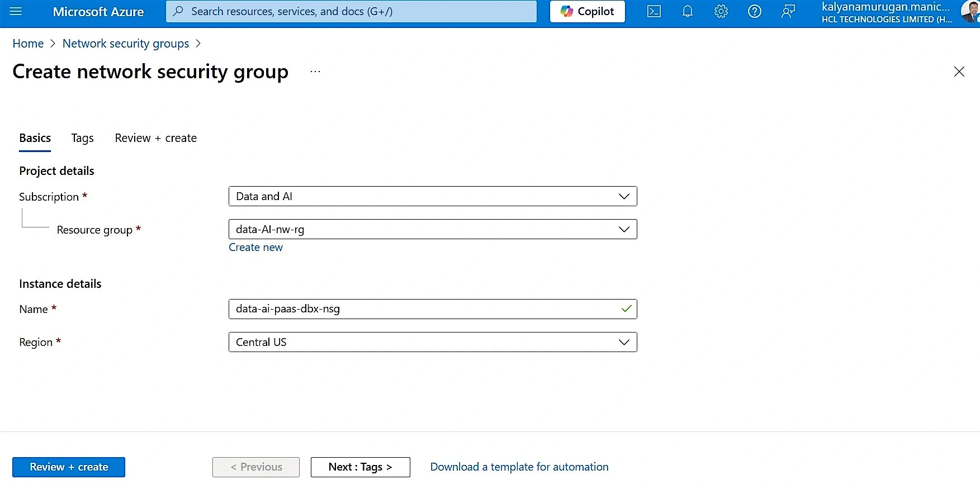Open portal settings gear
Viewport: 980px width, 489px height.
(x=721, y=12)
